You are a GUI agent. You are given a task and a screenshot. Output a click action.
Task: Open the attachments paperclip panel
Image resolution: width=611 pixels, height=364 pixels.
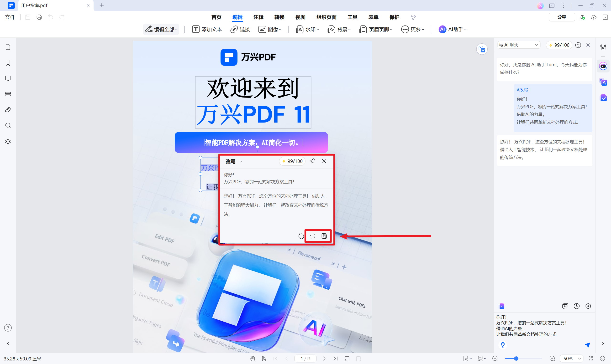[8, 110]
